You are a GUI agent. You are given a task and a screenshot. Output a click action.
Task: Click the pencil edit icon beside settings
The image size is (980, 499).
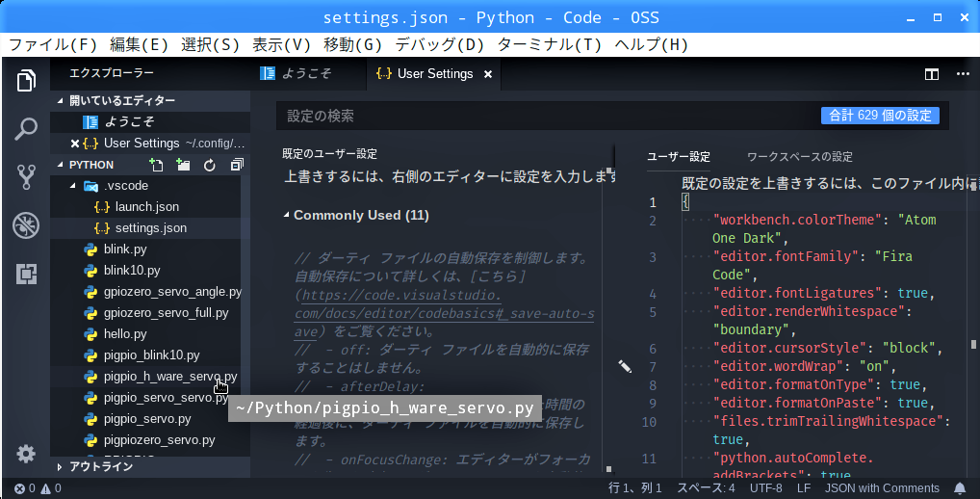point(625,366)
